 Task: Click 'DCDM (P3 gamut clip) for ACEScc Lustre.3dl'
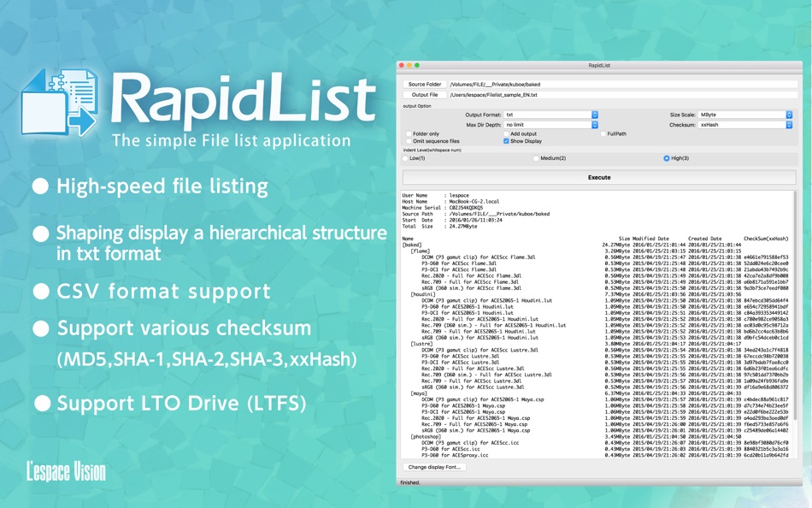480,350
